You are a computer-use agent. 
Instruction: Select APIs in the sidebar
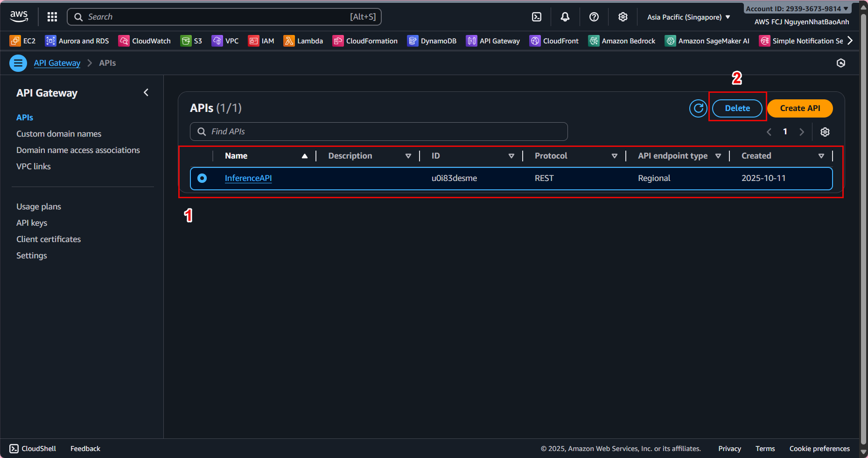point(25,118)
